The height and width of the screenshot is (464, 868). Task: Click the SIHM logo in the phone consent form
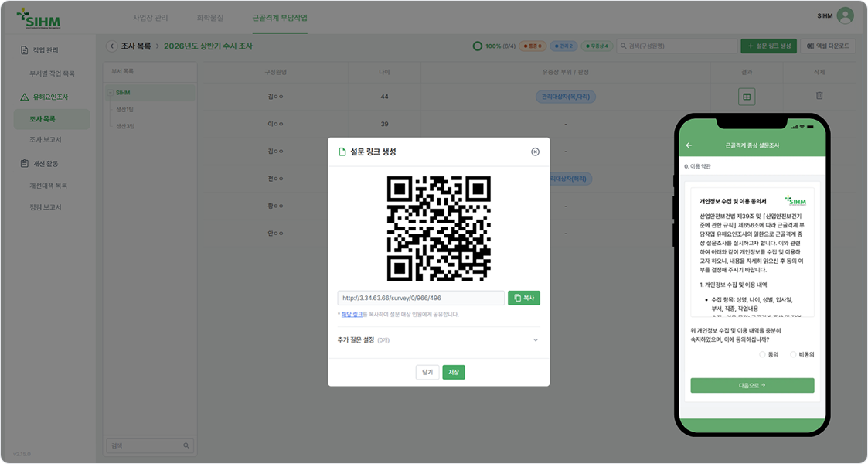tap(795, 200)
